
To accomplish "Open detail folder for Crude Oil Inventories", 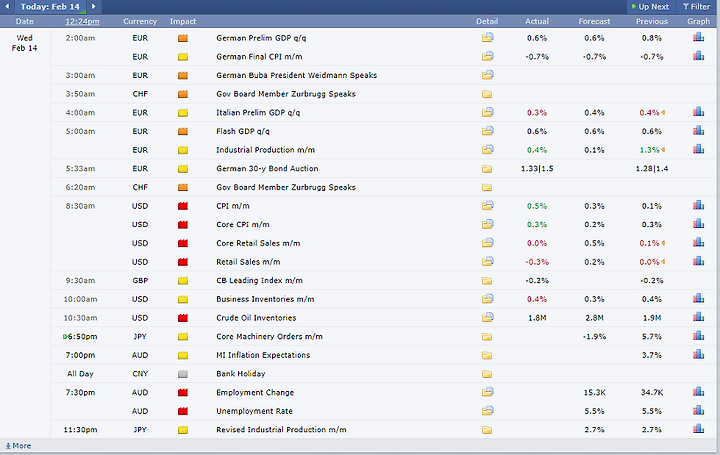I will 488,317.
